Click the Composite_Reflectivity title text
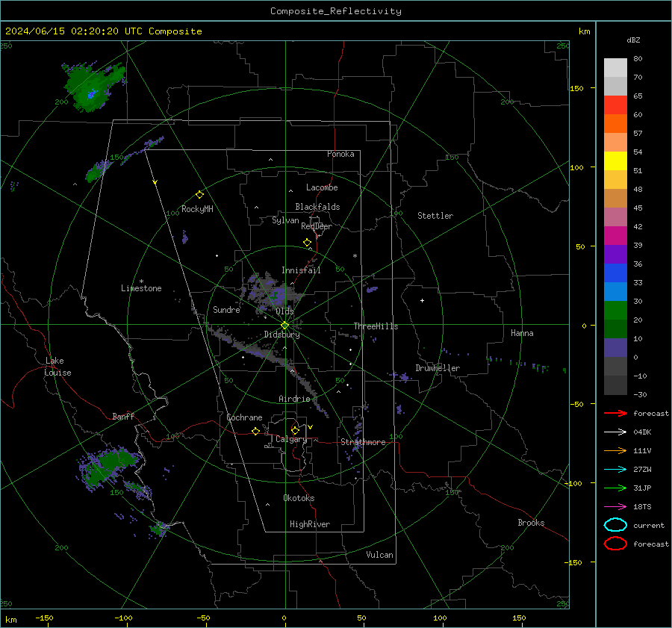Image resolution: width=672 pixels, height=628 pixels. (336, 11)
